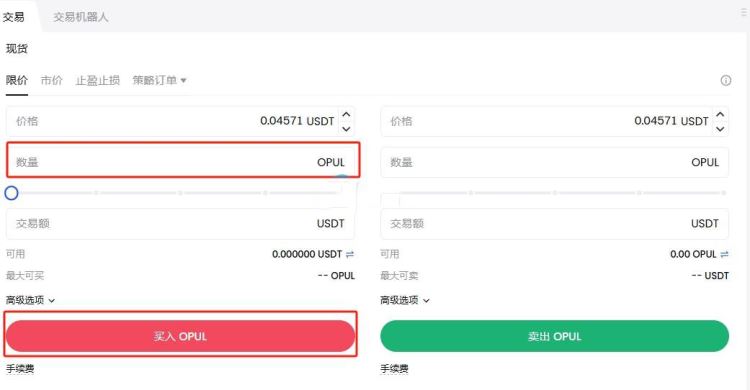
Task: Click transfer icon beside available OPUL
Action: tap(724, 255)
